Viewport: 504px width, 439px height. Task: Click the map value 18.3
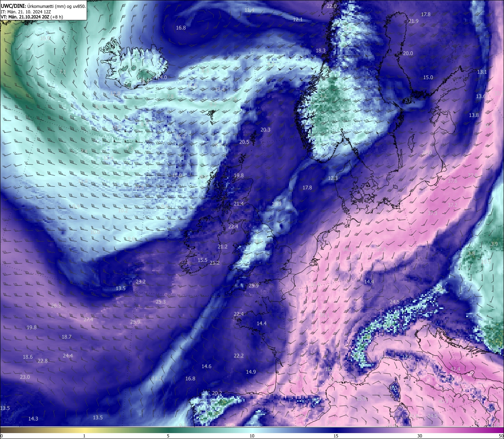[321, 51]
